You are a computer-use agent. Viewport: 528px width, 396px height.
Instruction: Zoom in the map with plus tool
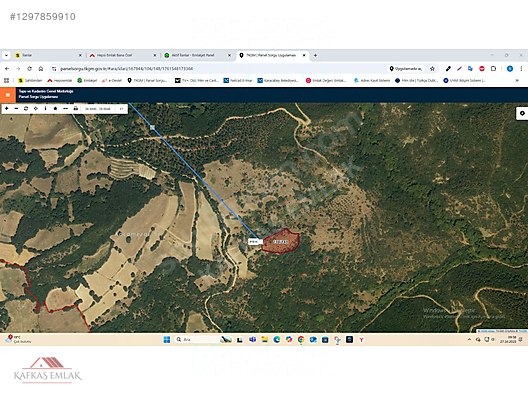click(6, 109)
